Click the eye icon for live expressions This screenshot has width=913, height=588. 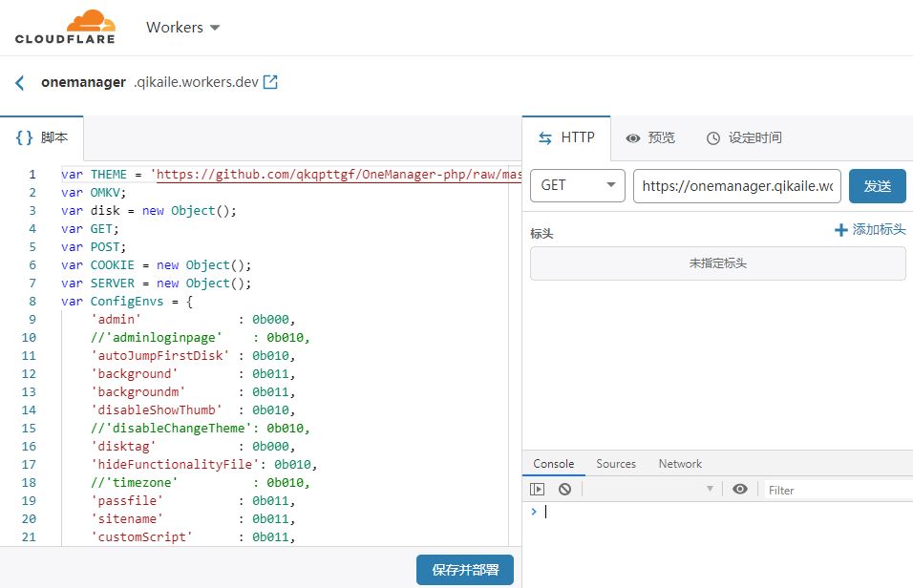(739, 489)
